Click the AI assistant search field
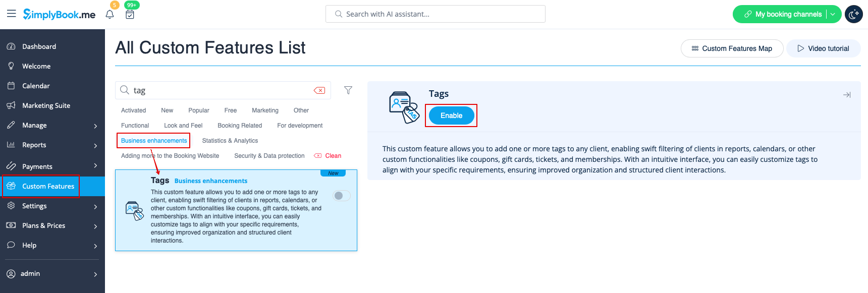Viewport: 868px width, 293px height. click(435, 14)
